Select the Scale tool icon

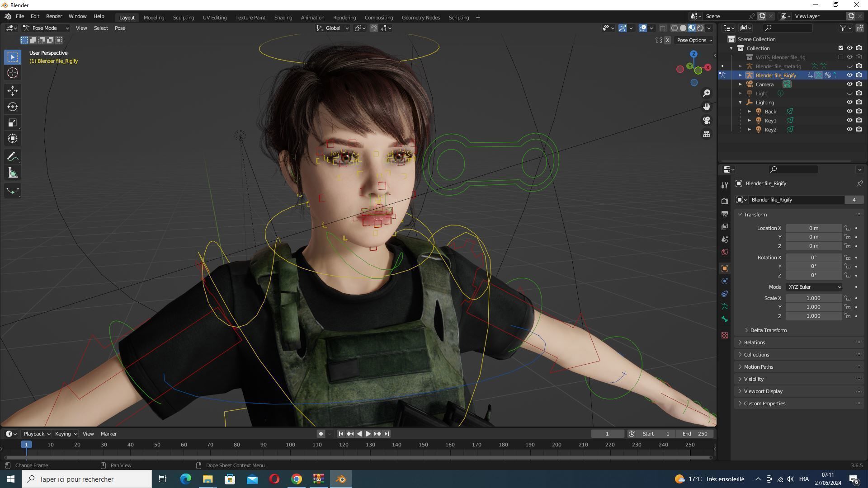point(12,123)
